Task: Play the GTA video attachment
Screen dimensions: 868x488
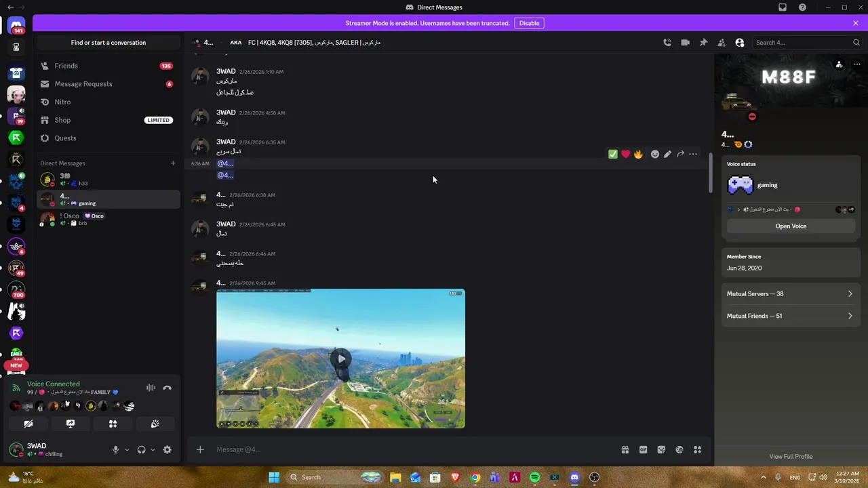Action: (x=340, y=358)
